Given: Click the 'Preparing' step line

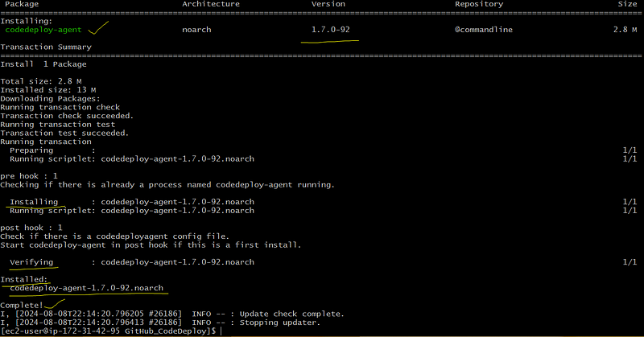Looking at the screenshot, I should point(324,150).
